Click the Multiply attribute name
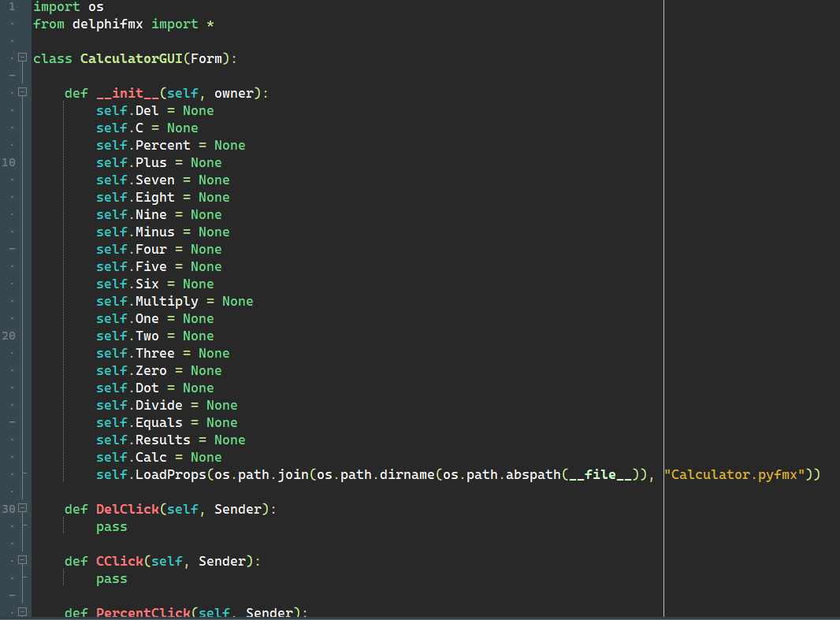840x620 pixels. point(166,302)
